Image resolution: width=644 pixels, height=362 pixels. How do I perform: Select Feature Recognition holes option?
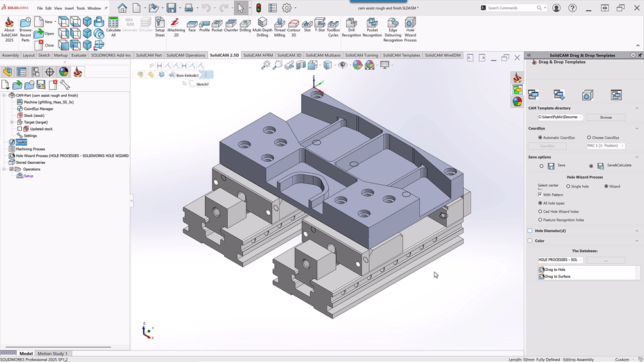(540, 220)
